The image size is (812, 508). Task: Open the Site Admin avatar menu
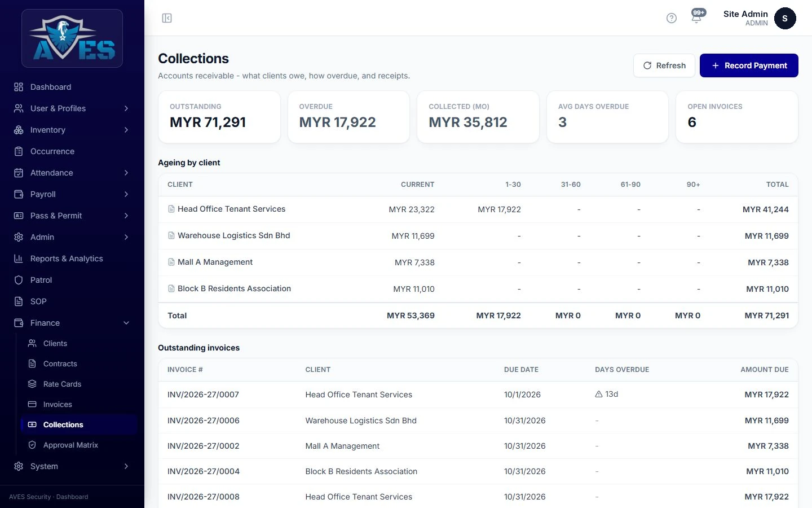pyautogui.click(x=785, y=18)
